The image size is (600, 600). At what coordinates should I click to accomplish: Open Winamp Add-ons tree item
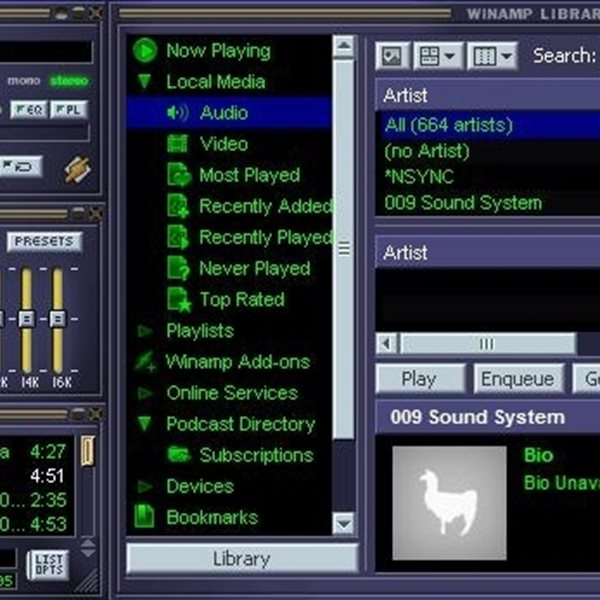pos(238,362)
